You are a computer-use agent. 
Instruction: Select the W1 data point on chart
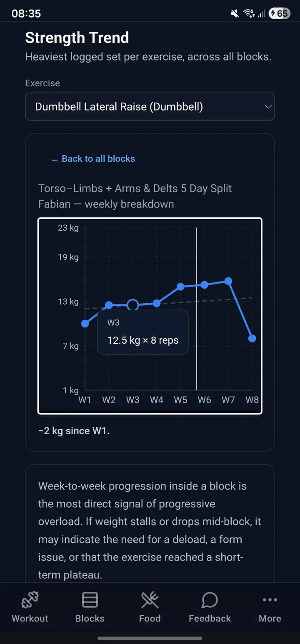tap(85, 324)
